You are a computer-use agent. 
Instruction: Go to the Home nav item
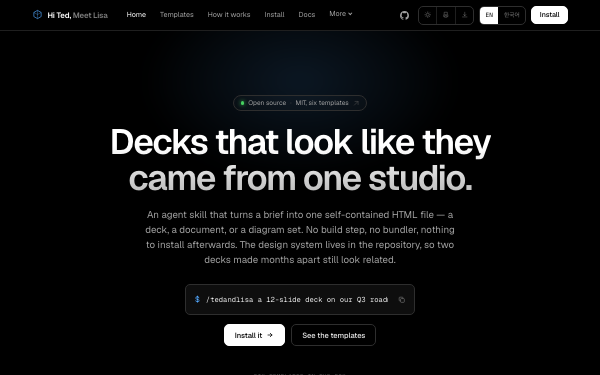point(136,15)
